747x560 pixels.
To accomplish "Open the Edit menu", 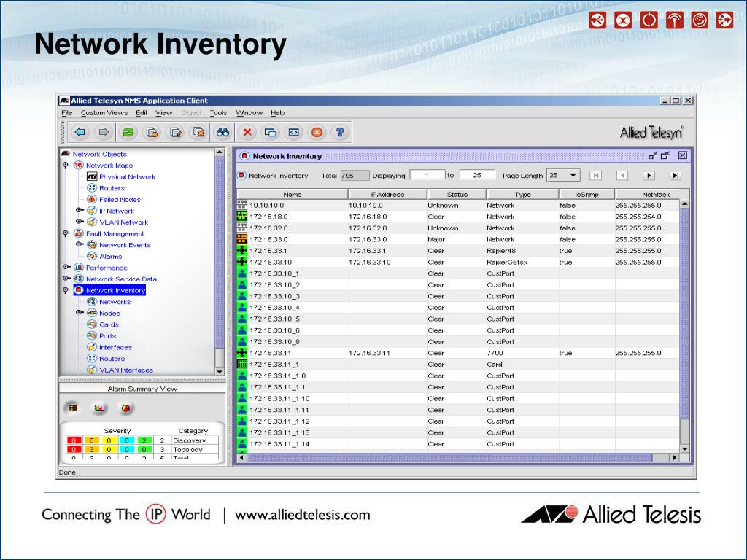I will point(142,113).
